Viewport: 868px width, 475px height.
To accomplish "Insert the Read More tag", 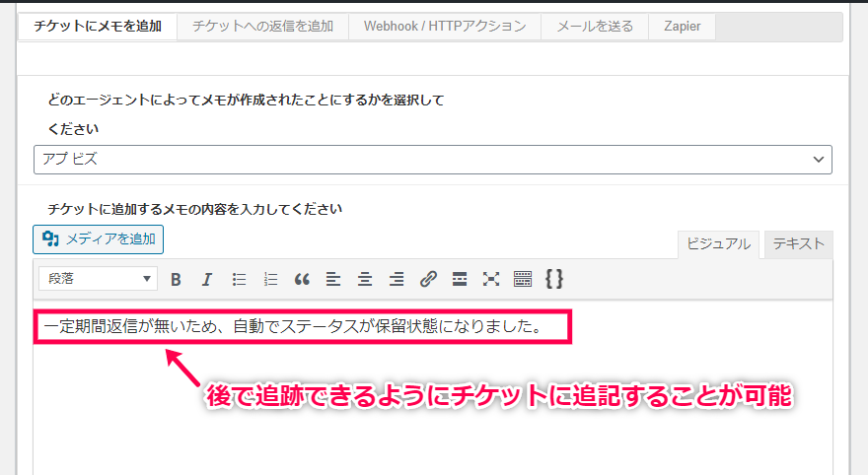I will (x=460, y=279).
